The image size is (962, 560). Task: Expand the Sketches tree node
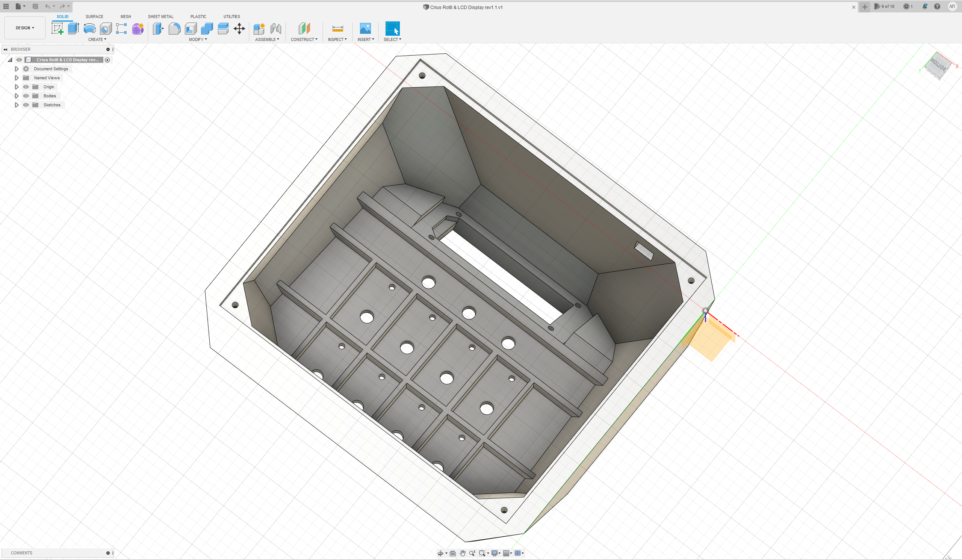point(17,104)
